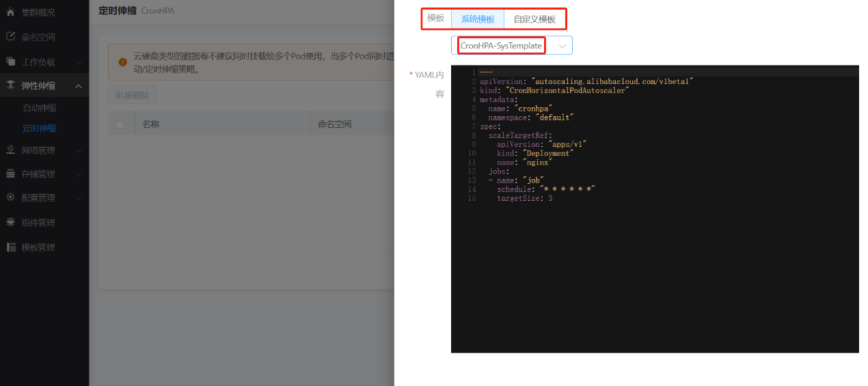Viewport: 868px width, 386px height.
Task: Click the name "job" line in YAML
Action: tap(516, 180)
